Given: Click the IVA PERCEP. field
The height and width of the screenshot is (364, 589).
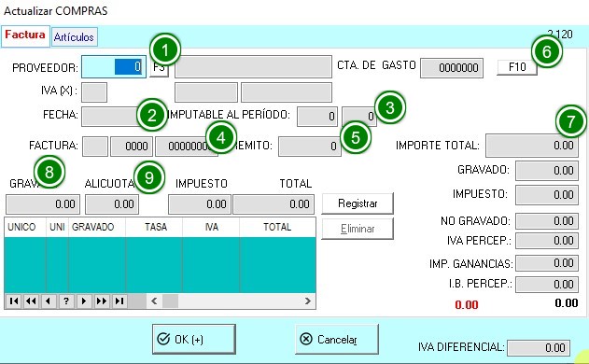Looking at the screenshot, I should 547,241.
